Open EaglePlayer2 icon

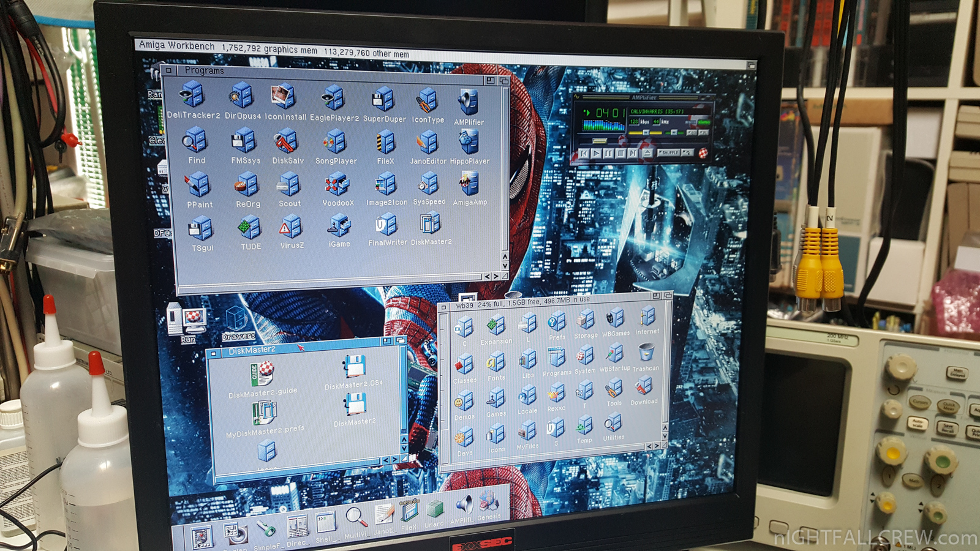click(x=334, y=98)
